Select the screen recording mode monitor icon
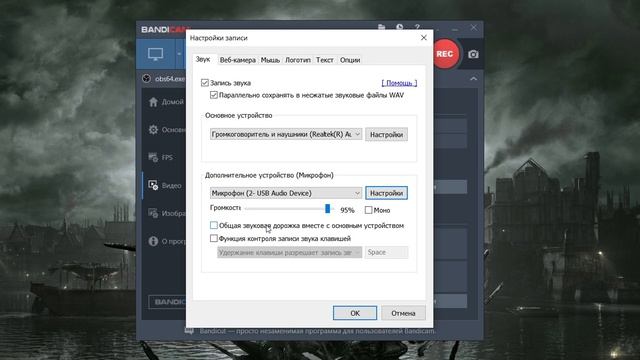640x360 pixels. tap(156, 54)
